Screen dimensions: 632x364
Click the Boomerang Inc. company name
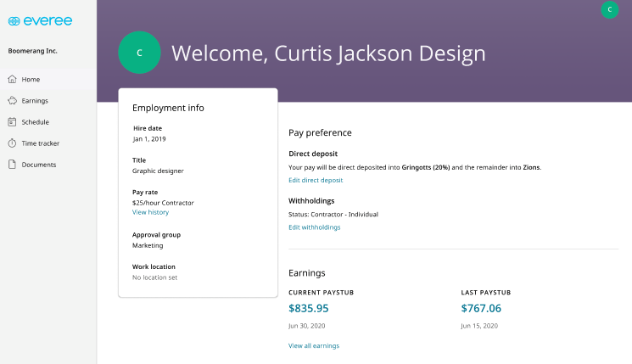click(x=32, y=51)
